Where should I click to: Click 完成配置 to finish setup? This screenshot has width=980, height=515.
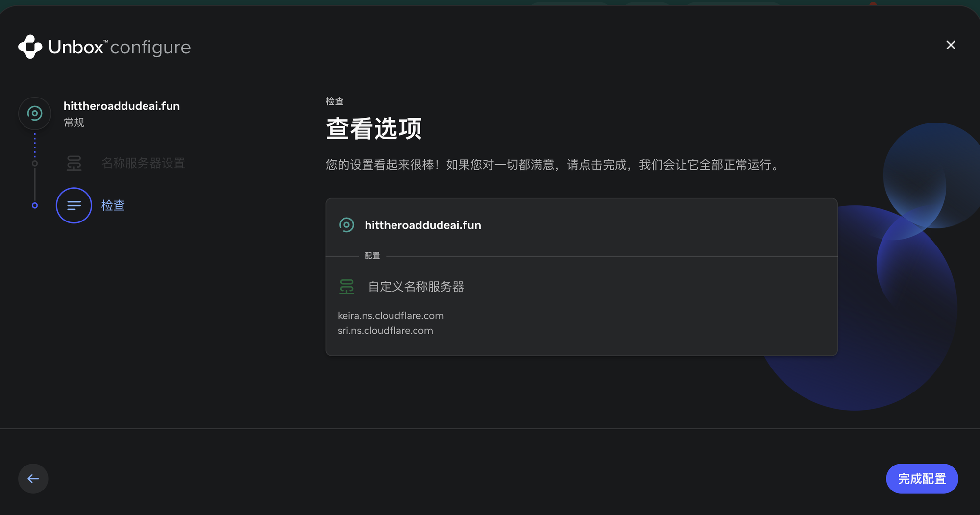pos(922,479)
